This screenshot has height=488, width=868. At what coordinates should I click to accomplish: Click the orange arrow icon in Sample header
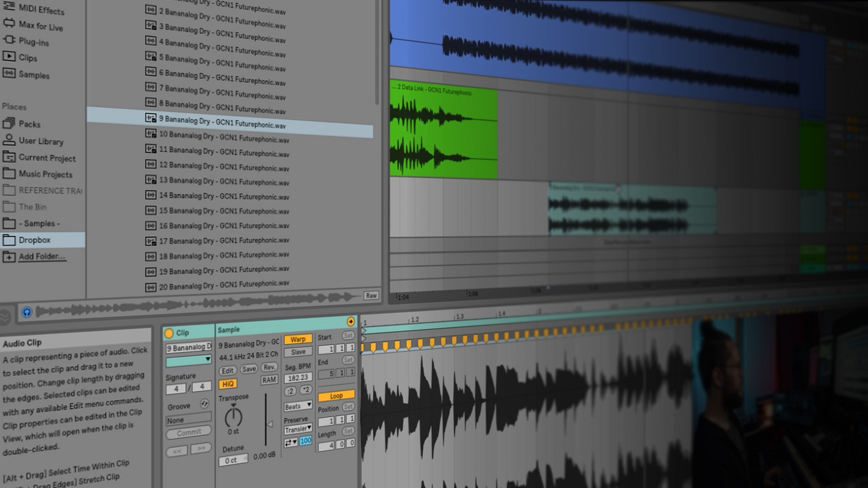[x=351, y=321]
